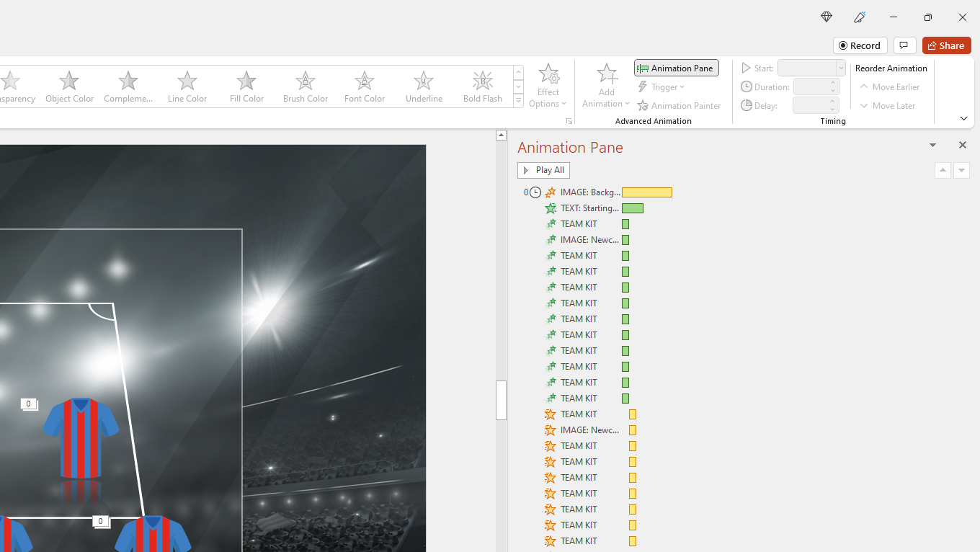
Task: Open the Add Animation gallery
Action: coord(606,86)
